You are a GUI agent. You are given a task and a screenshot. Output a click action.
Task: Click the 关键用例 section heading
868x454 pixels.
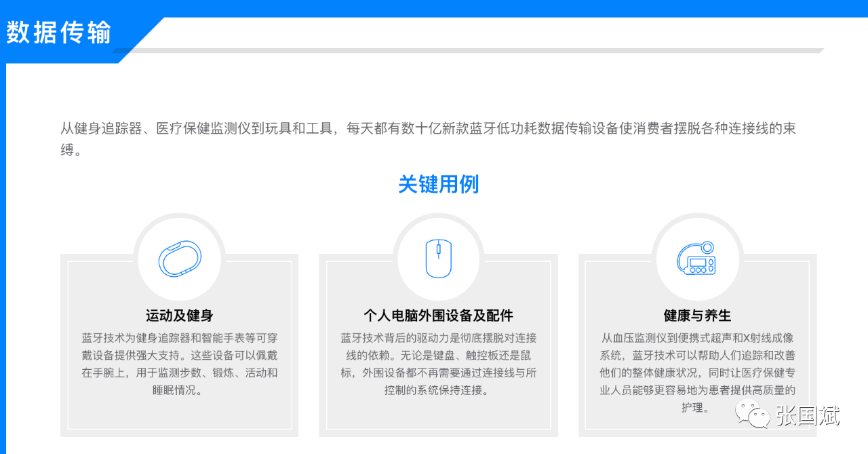438,184
